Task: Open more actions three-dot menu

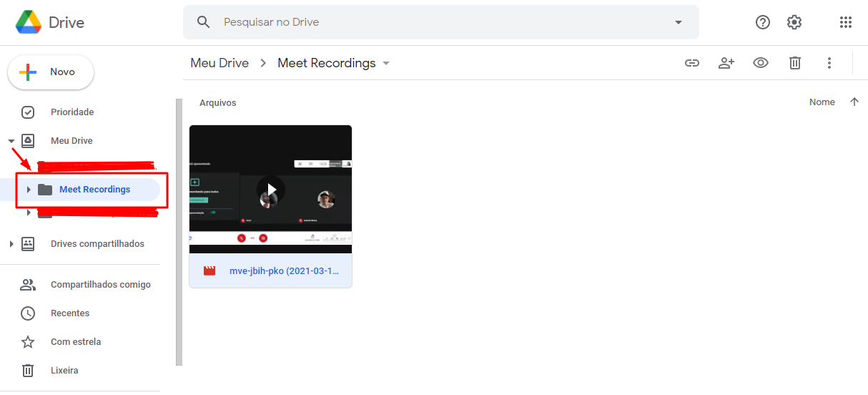Action: pos(829,63)
